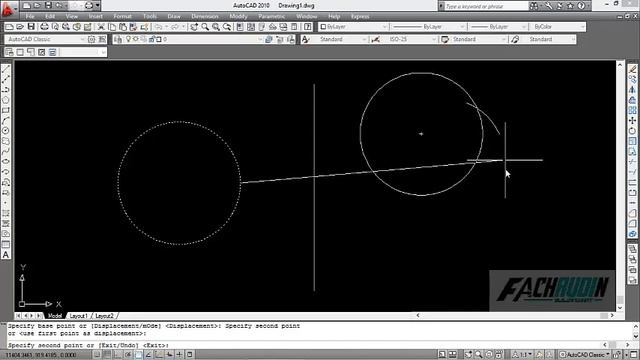The image size is (640, 360).
Task: Click Help question mark icon in Standard toolbar
Action: (x=308, y=27)
